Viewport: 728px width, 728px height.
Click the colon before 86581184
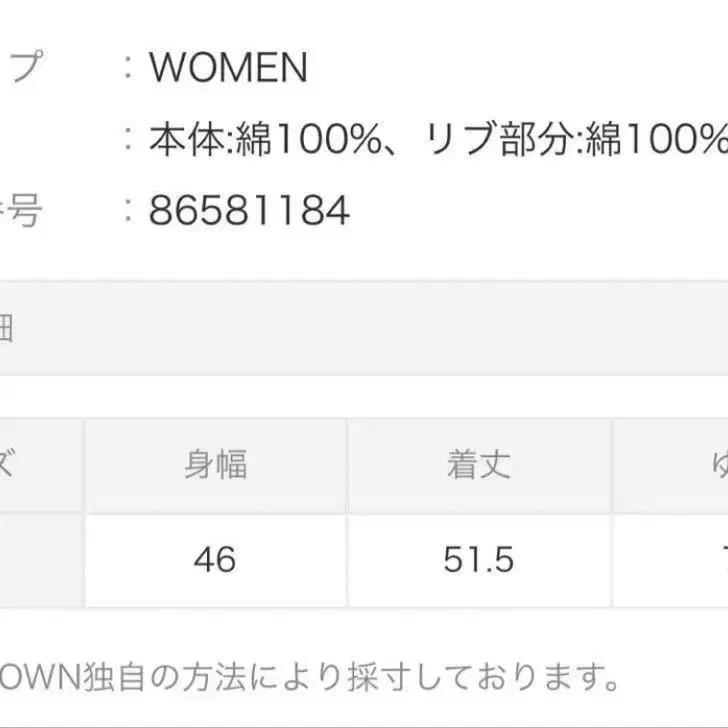(x=128, y=211)
